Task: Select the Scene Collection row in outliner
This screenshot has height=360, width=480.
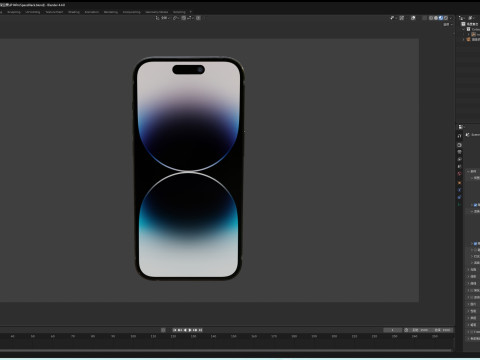Action: 471,24
